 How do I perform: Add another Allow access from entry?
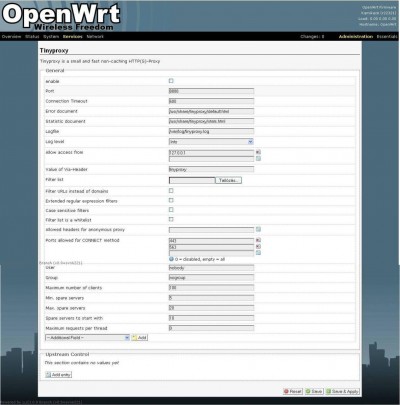[x=258, y=159]
